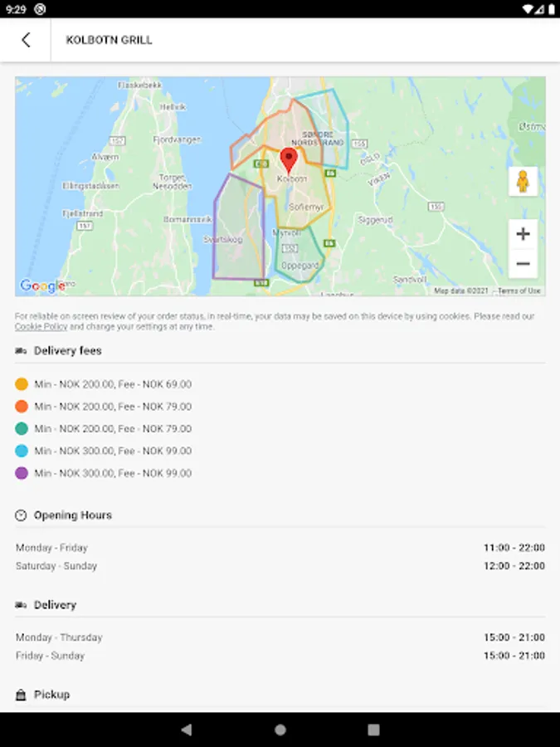Select the blue NOK 99.00 fee dot
This screenshot has width=560, height=747.
point(22,451)
